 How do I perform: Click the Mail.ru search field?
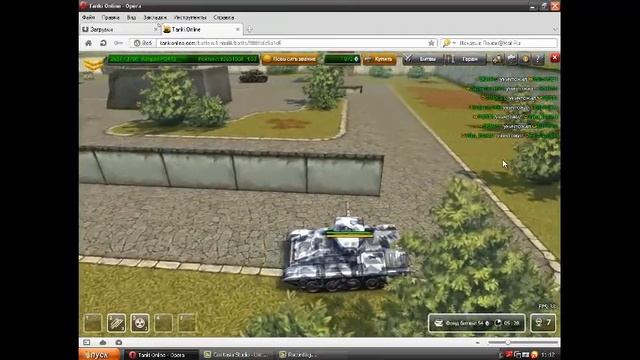click(507, 43)
